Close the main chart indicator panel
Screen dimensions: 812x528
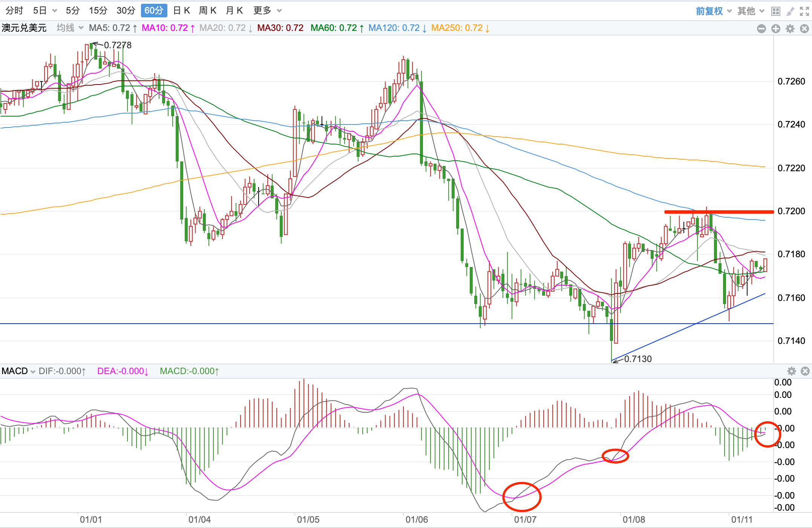pos(804,29)
